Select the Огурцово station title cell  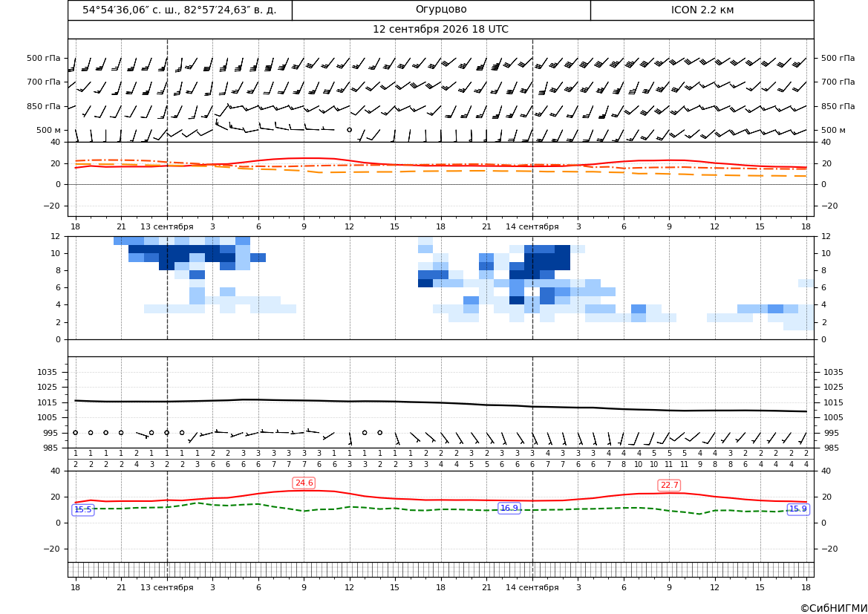coord(441,10)
